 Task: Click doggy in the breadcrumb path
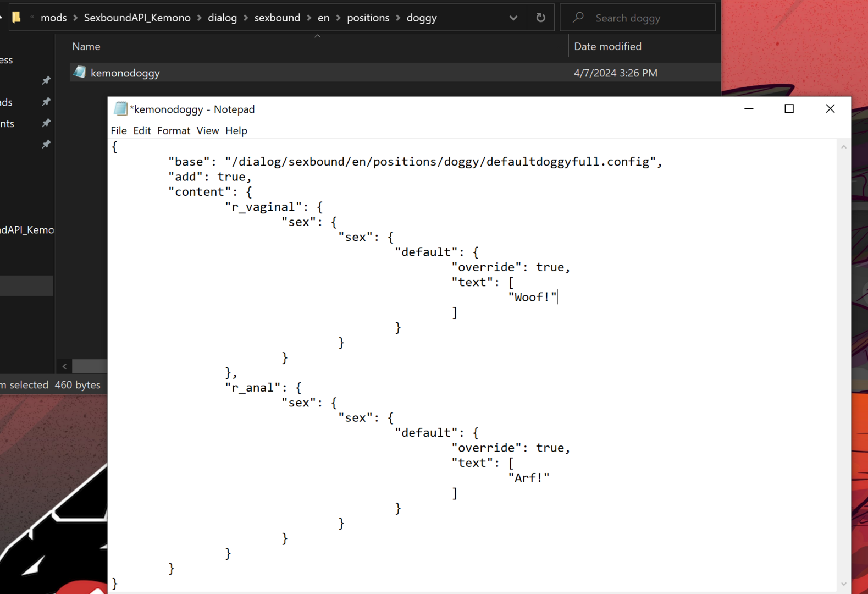coord(422,18)
